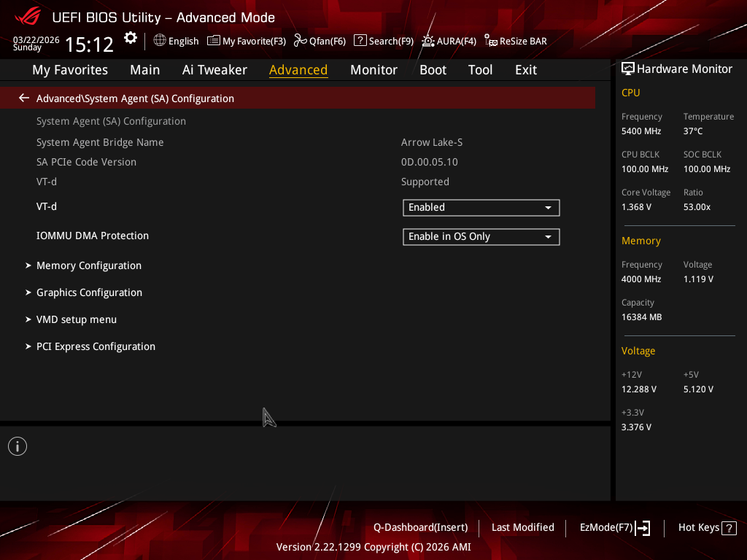The width and height of the screenshot is (747, 560).
Task: Open the Exit tab
Action: 526,70
